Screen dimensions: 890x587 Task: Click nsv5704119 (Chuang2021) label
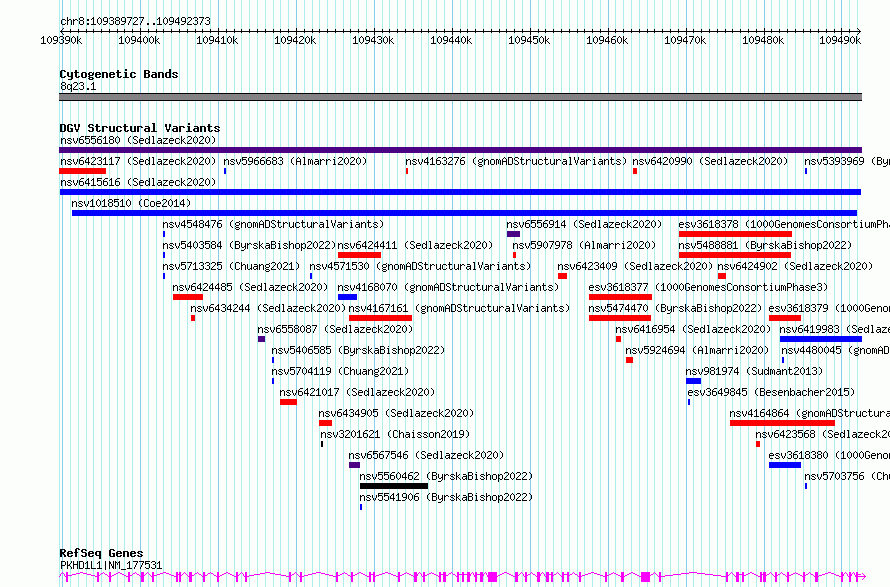[340, 371]
